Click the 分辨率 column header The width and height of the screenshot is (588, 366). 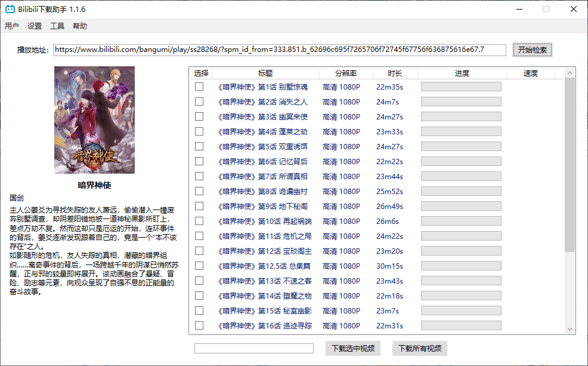click(346, 73)
